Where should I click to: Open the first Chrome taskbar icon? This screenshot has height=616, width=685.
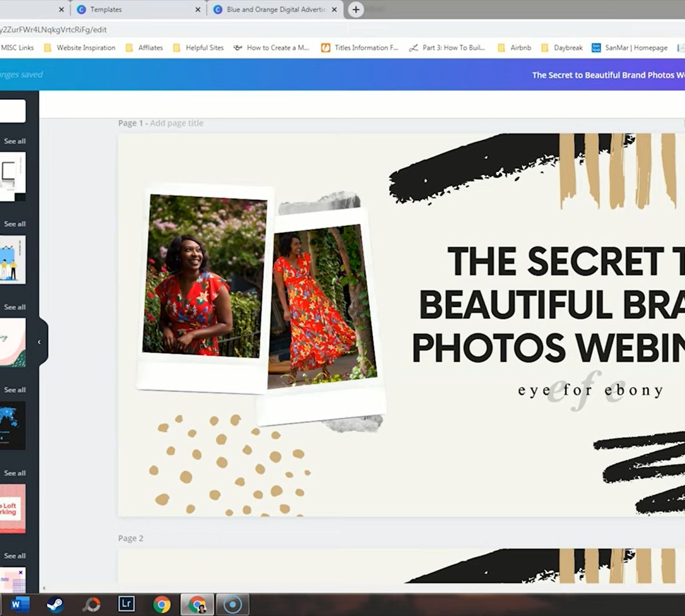tap(162, 604)
